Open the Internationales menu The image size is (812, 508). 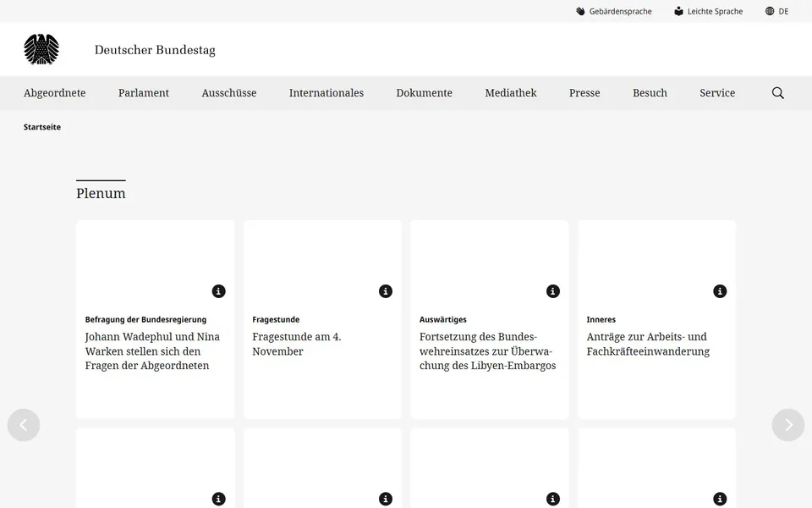pos(326,93)
